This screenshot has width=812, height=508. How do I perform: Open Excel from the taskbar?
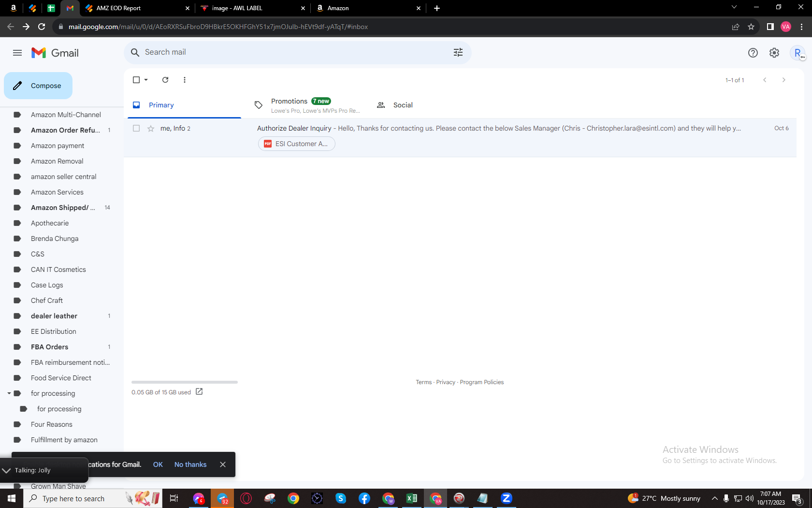[x=412, y=498]
